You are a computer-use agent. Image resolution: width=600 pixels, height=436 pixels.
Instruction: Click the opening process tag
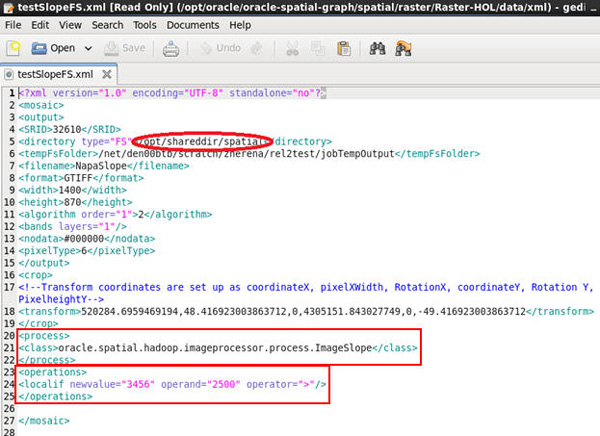44,336
